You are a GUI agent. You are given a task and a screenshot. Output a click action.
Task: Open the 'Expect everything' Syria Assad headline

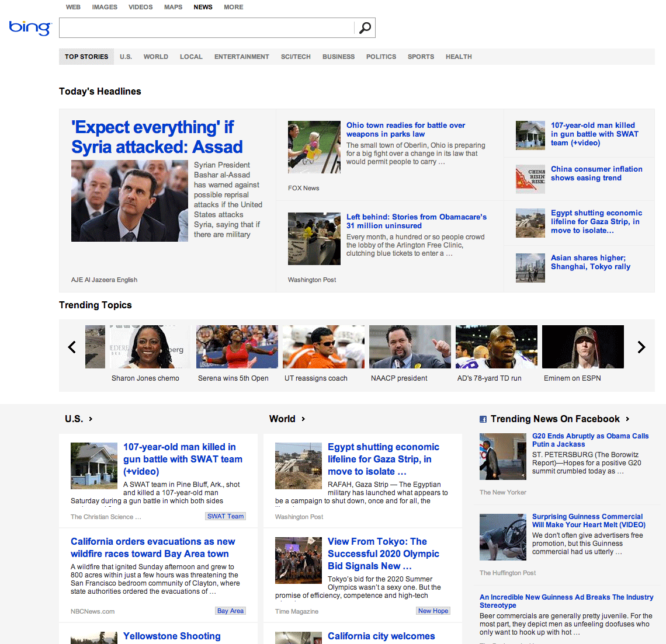pyautogui.click(x=157, y=137)
